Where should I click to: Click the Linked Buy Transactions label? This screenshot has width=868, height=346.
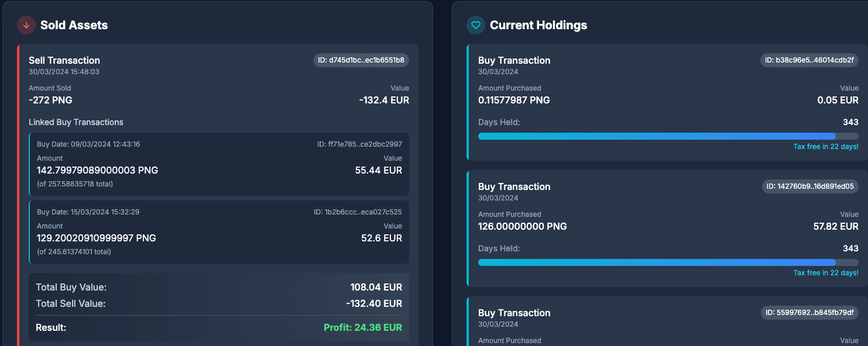(76, 122)
